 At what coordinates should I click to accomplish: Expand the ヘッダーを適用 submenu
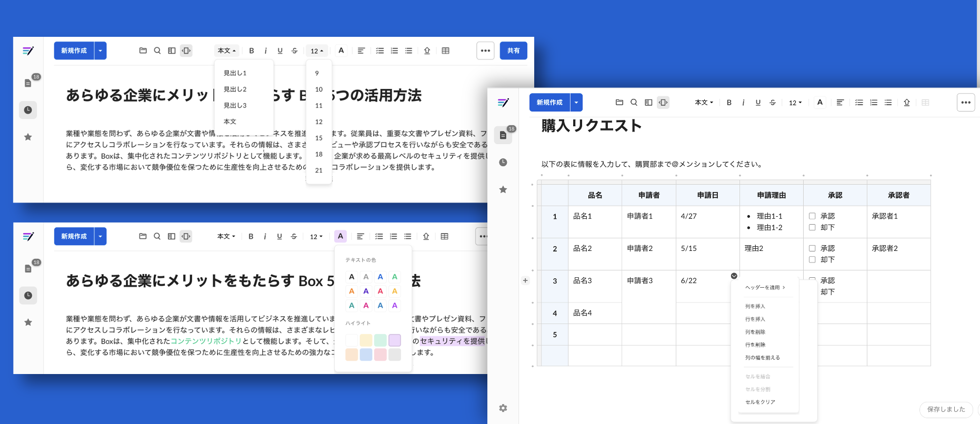(765, 287)
